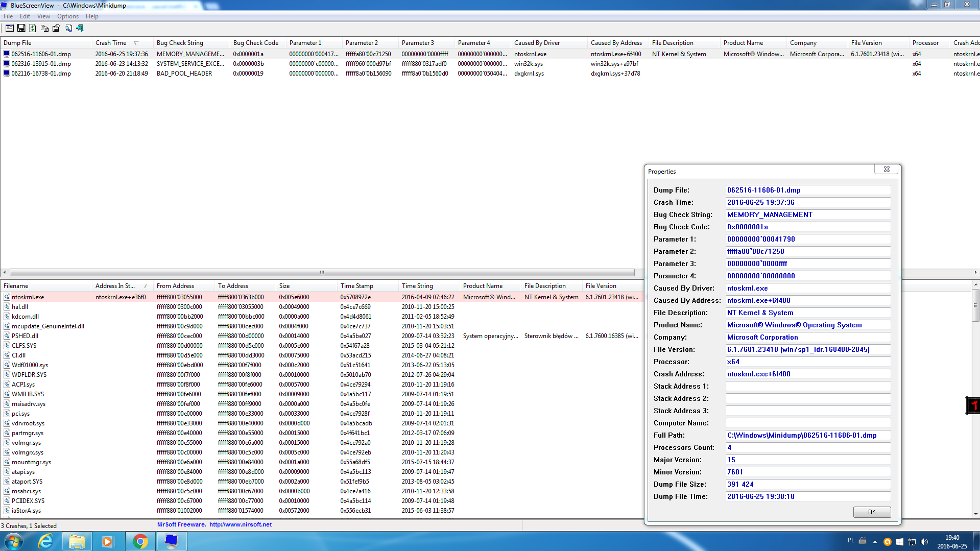Click the white Windows logo tray icon
Image resolution: width=980 pixels, height=551 pixels.
click(900, 542)
